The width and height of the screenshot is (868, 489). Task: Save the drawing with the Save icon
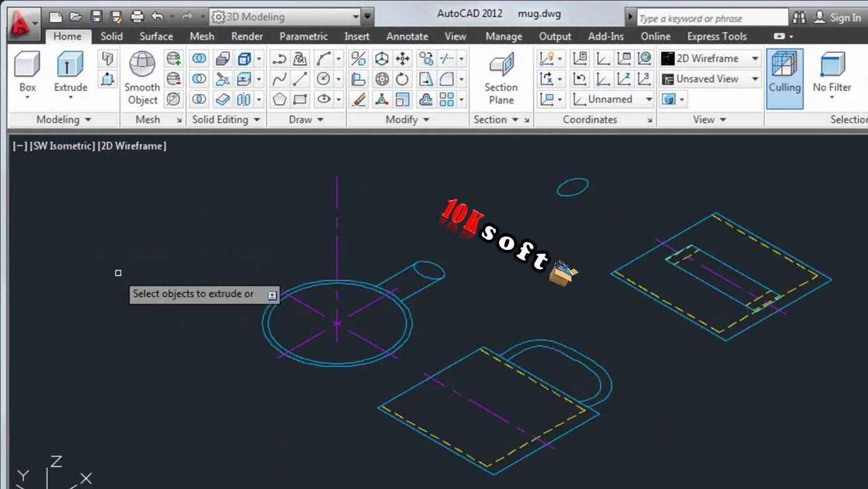click(96, 17)
